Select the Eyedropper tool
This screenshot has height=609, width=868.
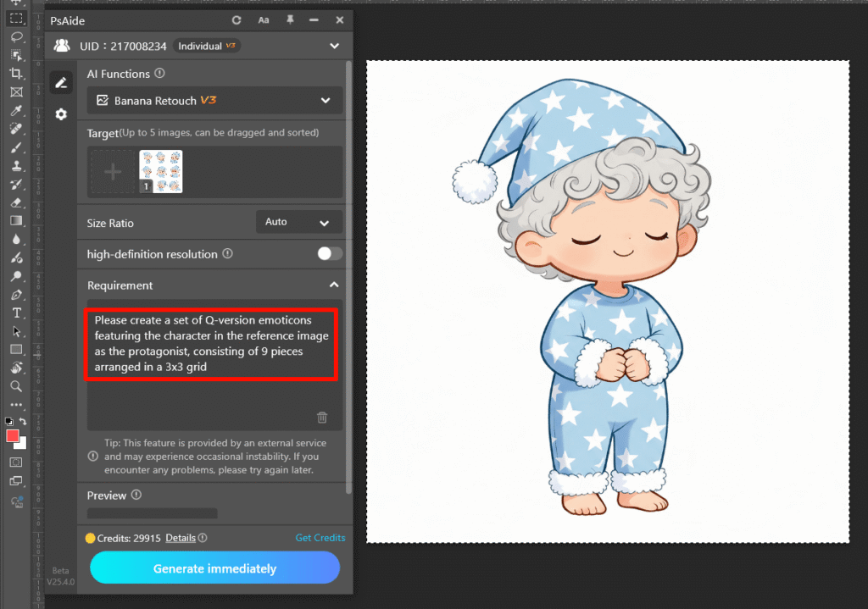point(16,111)
